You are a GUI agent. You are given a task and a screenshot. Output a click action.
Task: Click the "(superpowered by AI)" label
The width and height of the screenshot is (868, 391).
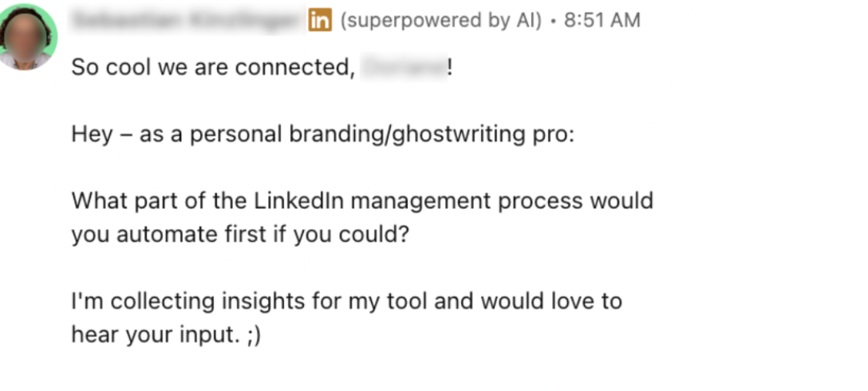pyautogui.click(x=441, y=21)
